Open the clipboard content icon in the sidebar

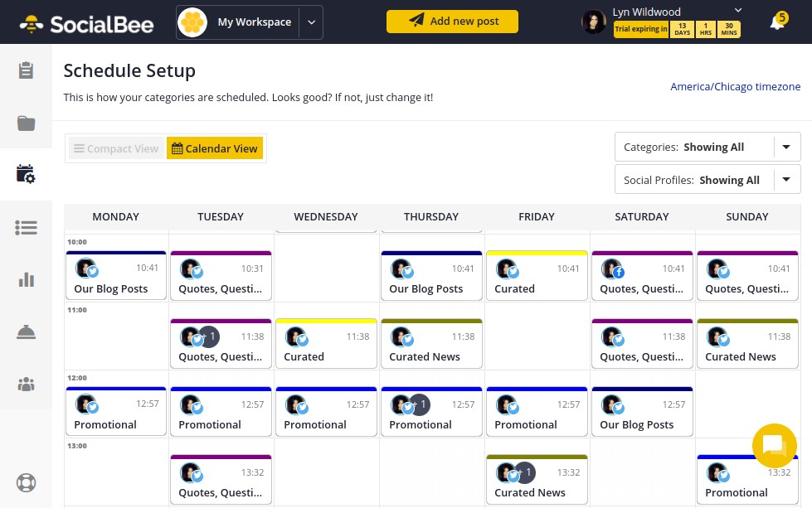click(x=26, y=70)
